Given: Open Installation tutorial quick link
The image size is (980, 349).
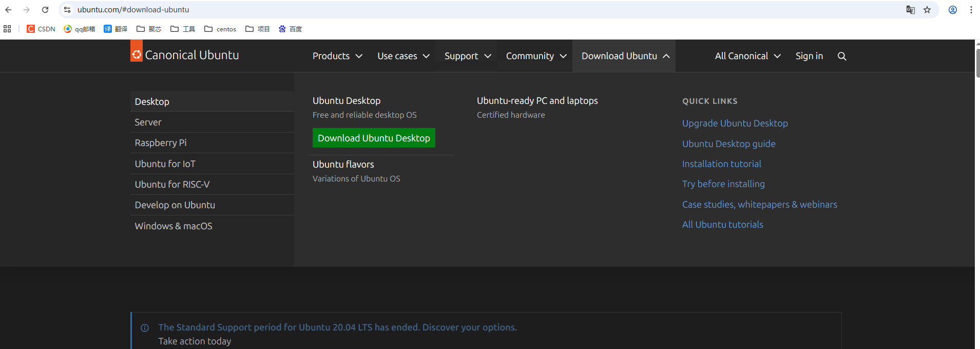Looking at the screenshot, I should coord(722,164).
